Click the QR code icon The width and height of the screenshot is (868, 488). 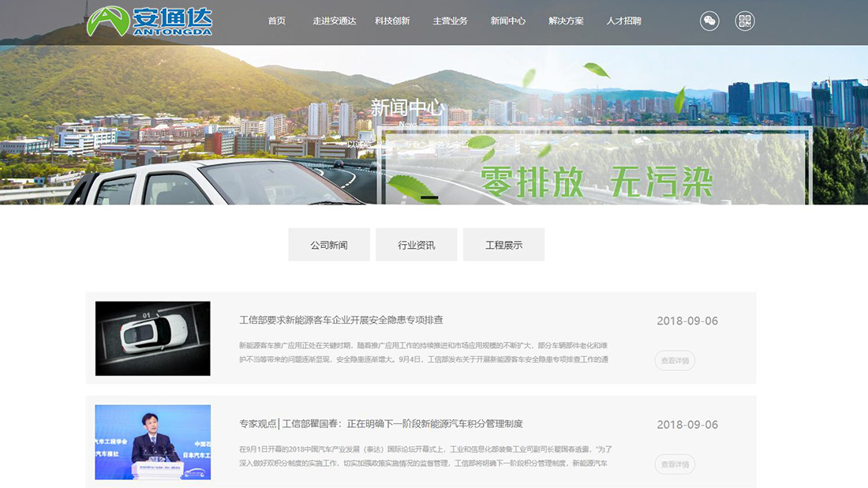(x=744, y=21)
